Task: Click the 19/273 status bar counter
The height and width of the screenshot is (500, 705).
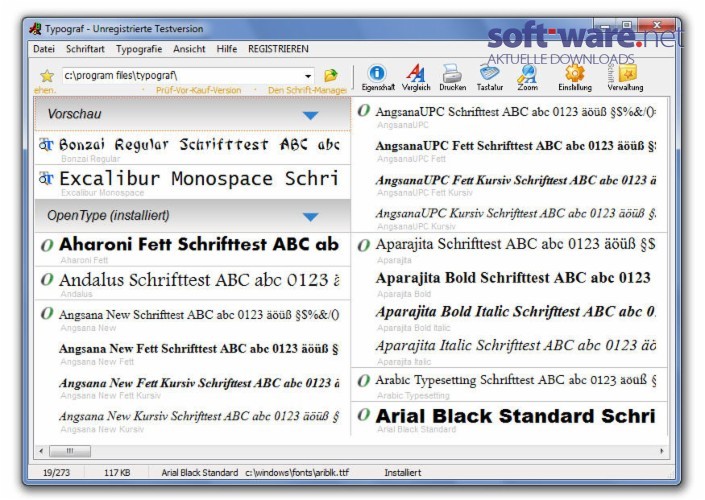Action: pos(56,473)
